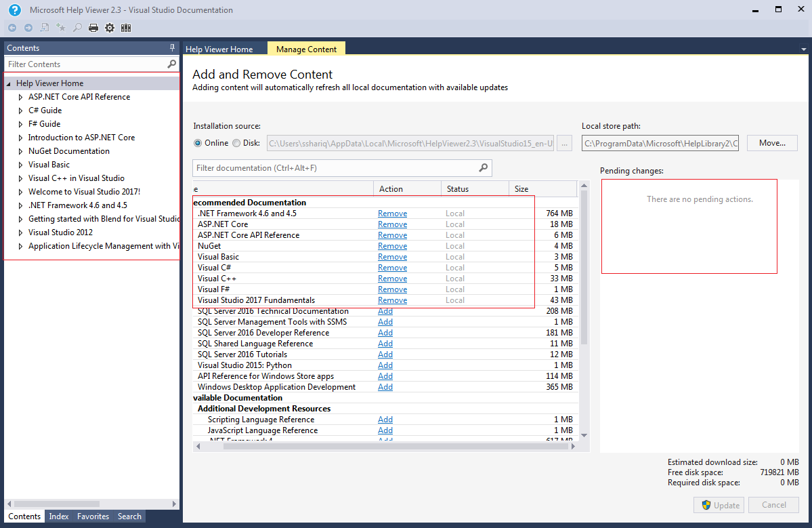The image size is (812, 528).
Task: Expand the NuGet Documentation node
Action: [21, 151]
